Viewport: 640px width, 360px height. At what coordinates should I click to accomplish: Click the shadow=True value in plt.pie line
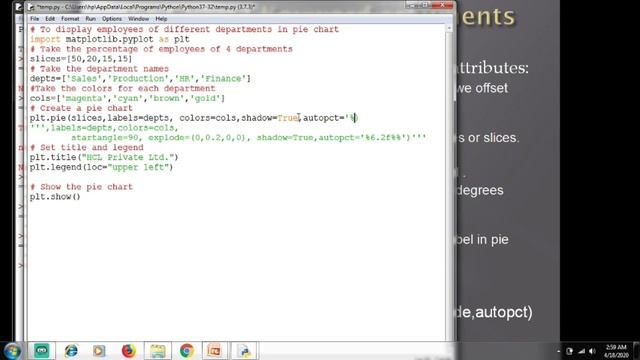pos(288,118)
